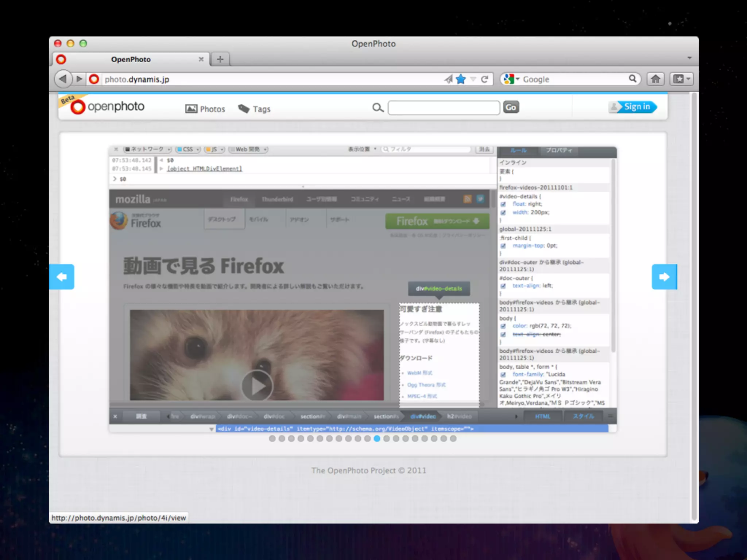Go to next photo with right arrow

click(x=664, y=277)
